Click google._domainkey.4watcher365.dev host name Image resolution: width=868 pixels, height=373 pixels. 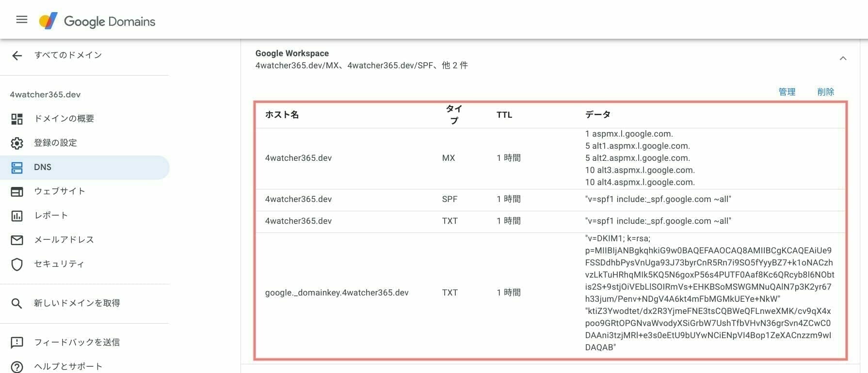tap(337, 293)
